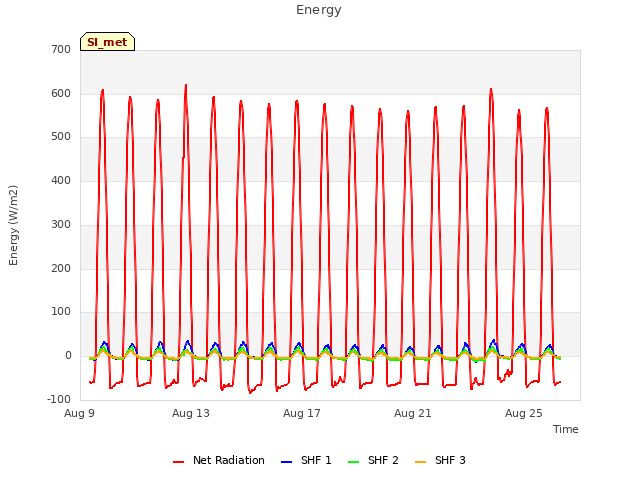Select the red Net Radiation legend swatch
Screen dimensions: 640x480
pos(178,462)
